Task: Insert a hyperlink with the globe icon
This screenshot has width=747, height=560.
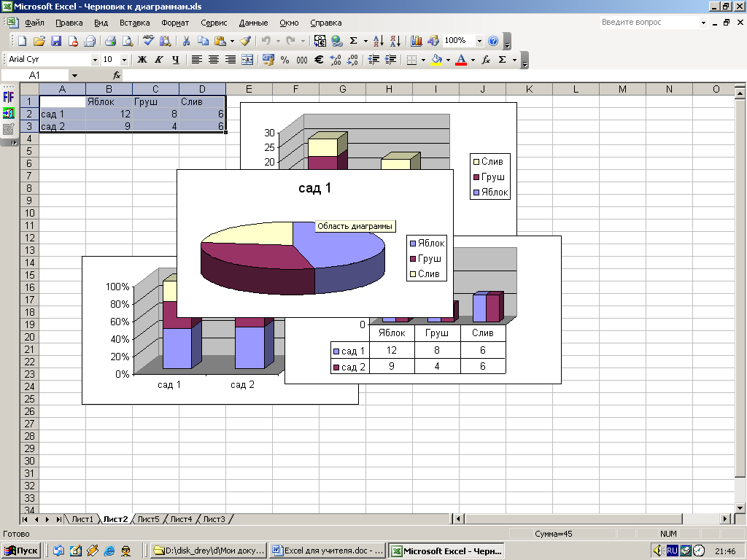Action: click(x=337, y=41)
